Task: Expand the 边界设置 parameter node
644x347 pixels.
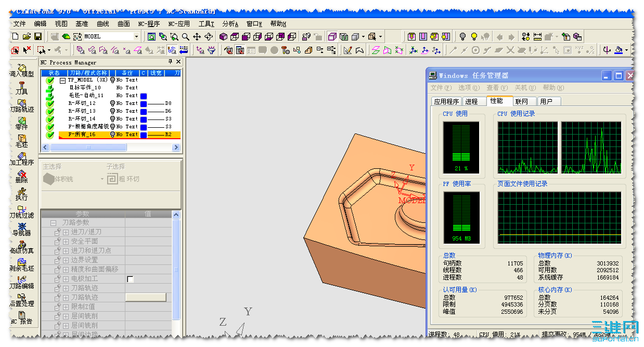Action: coord(66,260)
